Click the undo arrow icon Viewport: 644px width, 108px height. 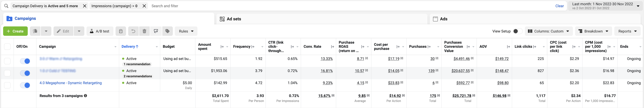133,31
